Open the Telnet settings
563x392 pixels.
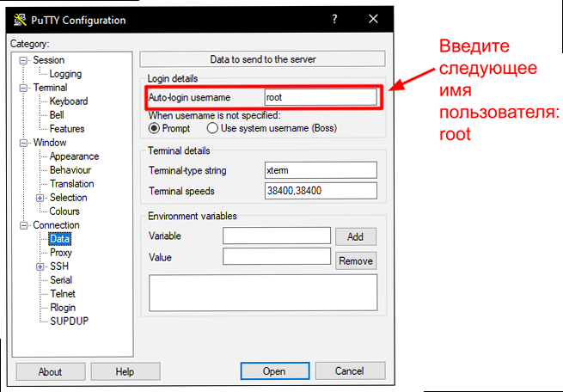point(63,294)
